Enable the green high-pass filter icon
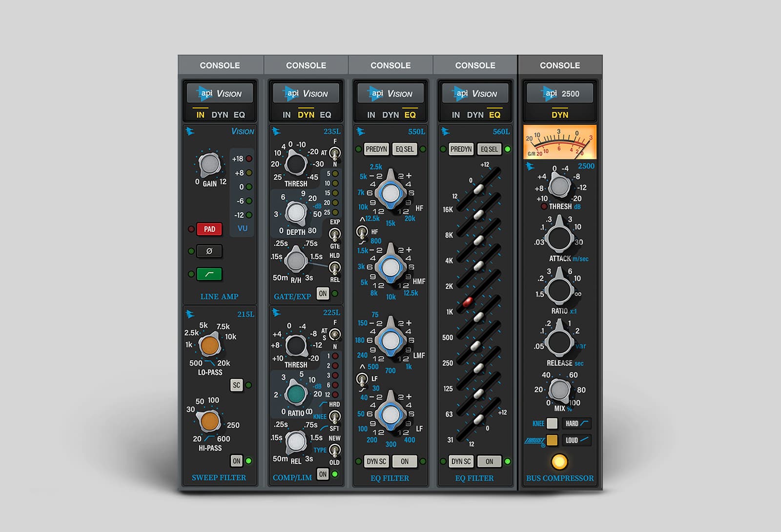The height and width of the screenshot is (532, 781). (x=210, y=275)
